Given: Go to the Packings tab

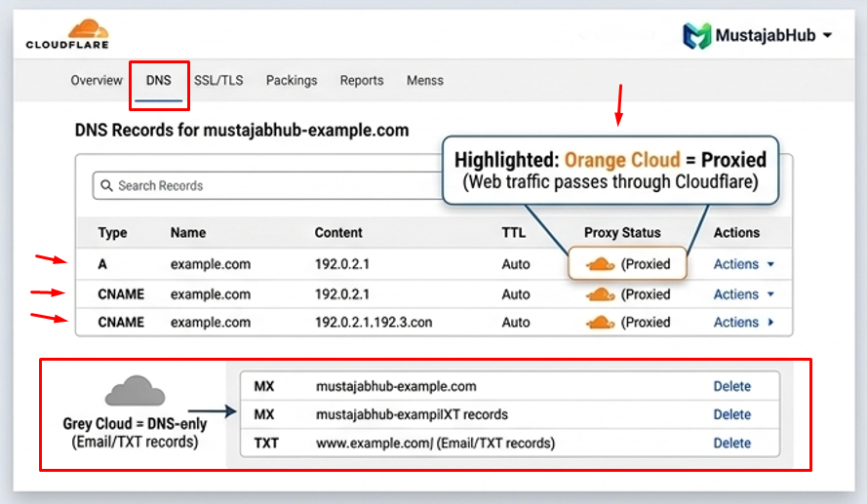Looking at the screenshot, I should coord(292,81).
